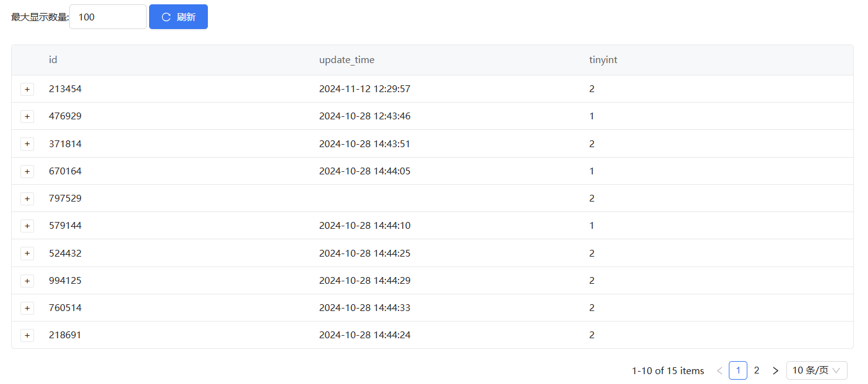Click the timestamp 2024-10-28 14:44:29

pos(365,281)
